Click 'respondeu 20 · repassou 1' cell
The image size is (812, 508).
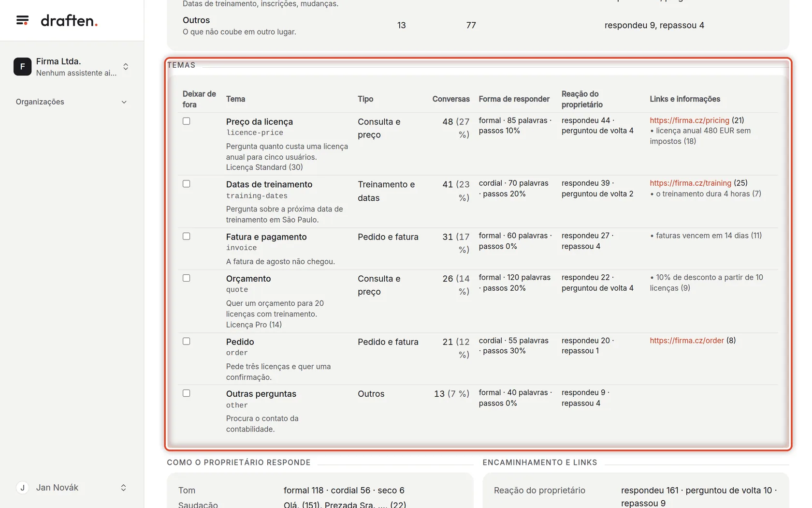[x=588, y=346]
